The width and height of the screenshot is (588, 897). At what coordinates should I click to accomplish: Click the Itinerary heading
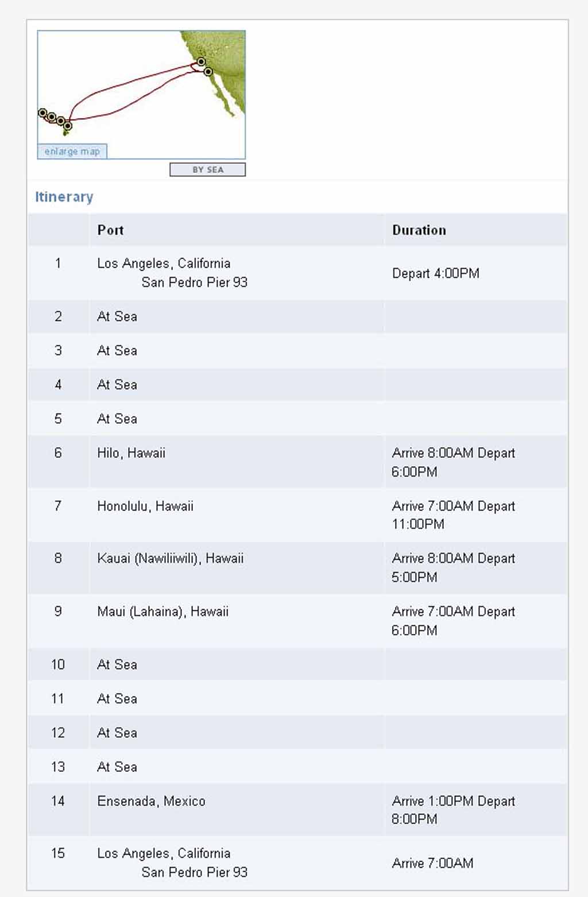pyautogui.click(x=64, y=197)
